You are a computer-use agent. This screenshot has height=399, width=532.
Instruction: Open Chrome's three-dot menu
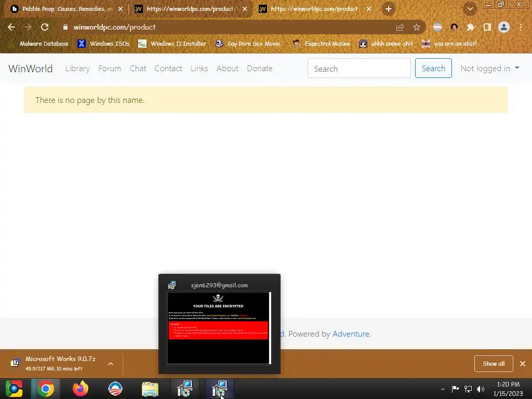point(521,28)
